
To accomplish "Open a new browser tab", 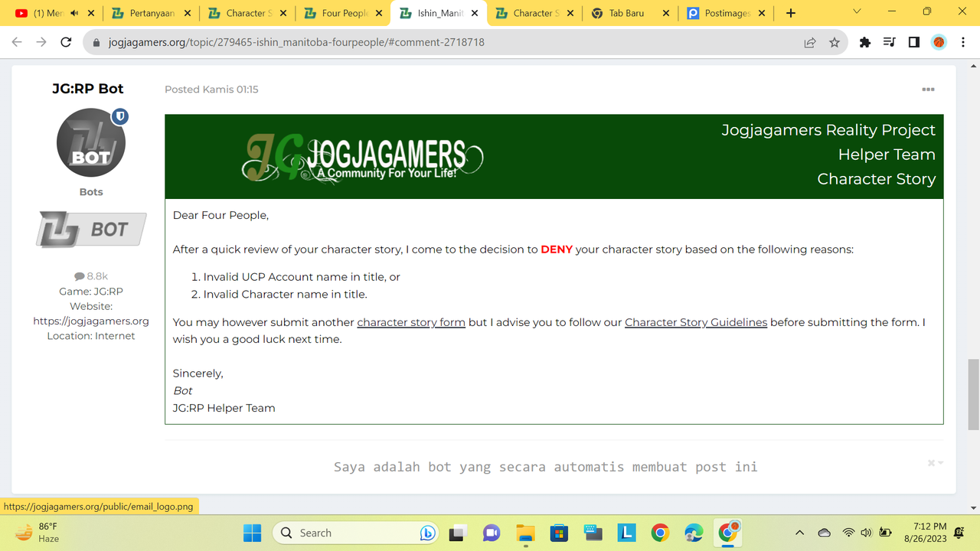I will [x=791, y=13].
